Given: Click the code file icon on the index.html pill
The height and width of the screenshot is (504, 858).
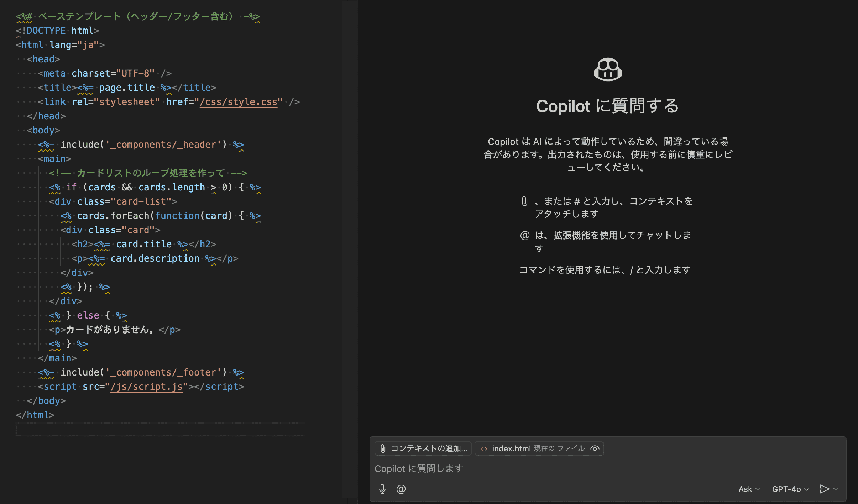Looking at the screenshot, I should coord(485,448).
